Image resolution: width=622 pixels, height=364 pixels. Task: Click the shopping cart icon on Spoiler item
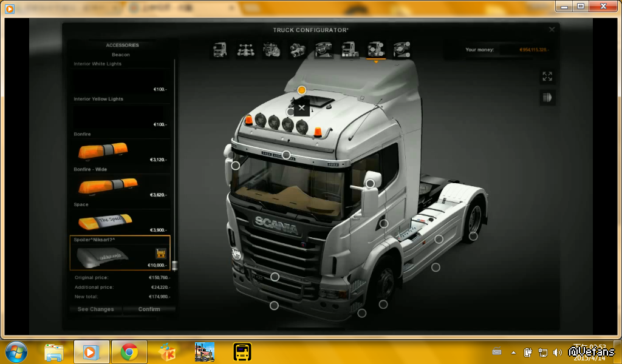click(161, 254)
